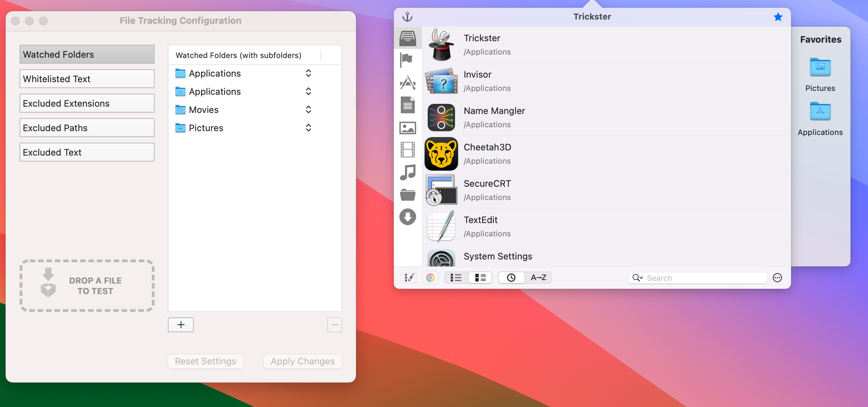
Task: Click the Trickster anchor icon in toolbar
Action: (407, 16)
